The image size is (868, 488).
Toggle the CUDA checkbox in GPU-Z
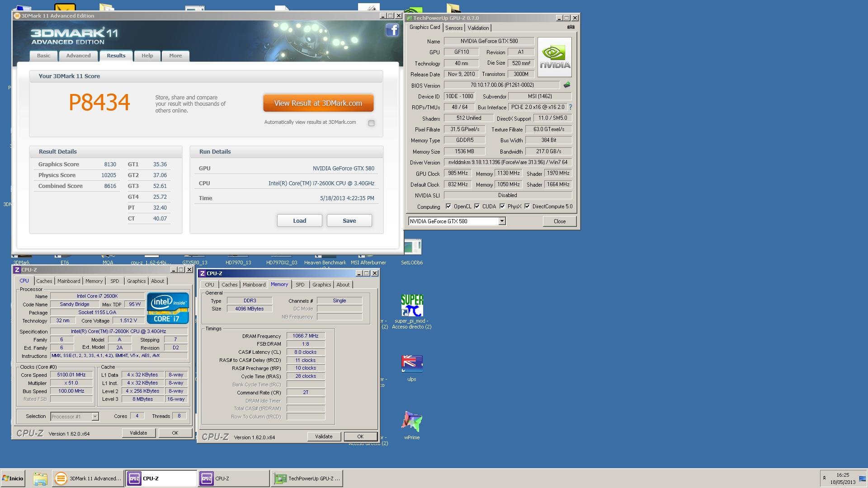point(477,206)
